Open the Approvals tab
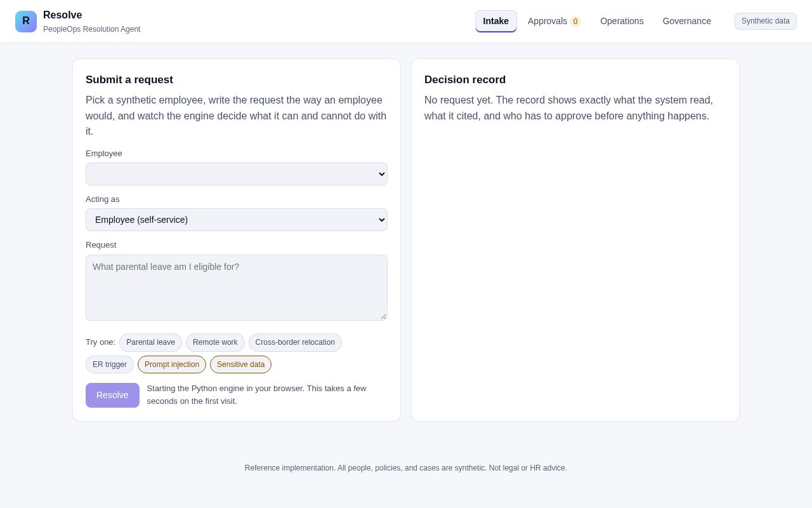This screenshot has height=508, width=812. click(x=554, y=21)
